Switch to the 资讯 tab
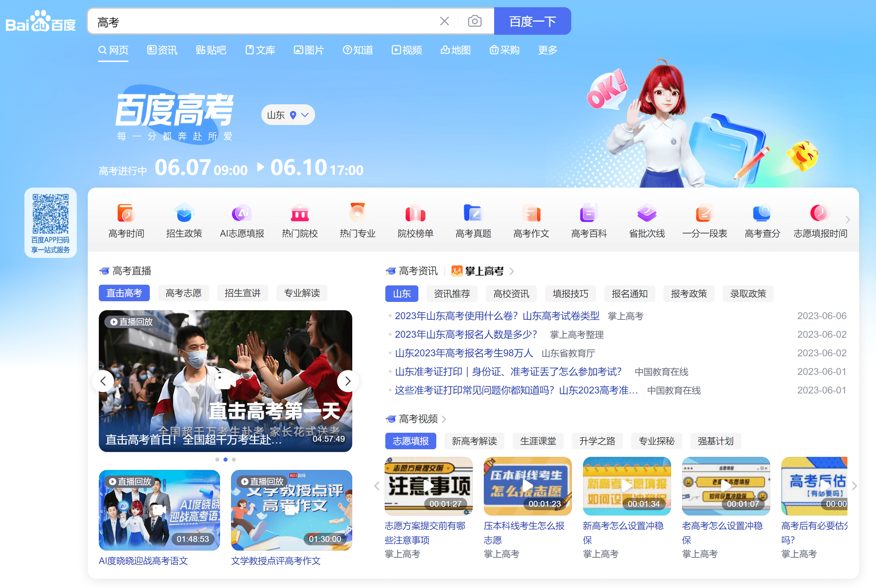The image size is (876, 588). click(162, 50)
